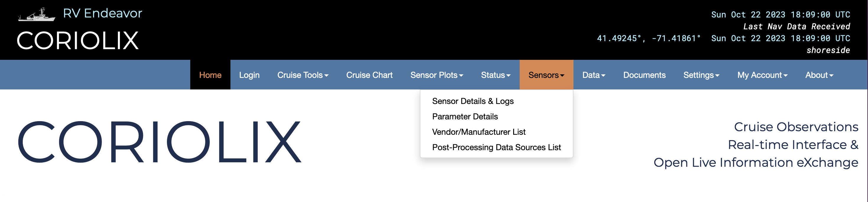This screenshot has width=868, height=202.
Task: Select Post-Processing Data Sources List
Action: click(496, 147)
